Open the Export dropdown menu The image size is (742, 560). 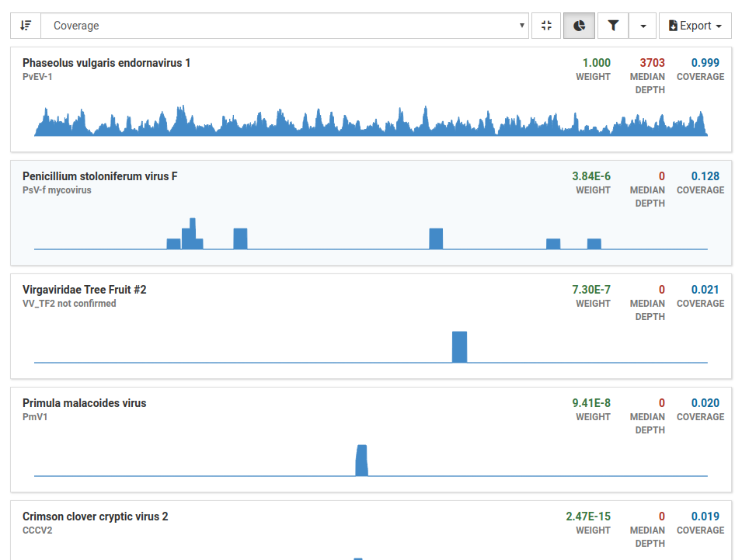coord(695,25)
